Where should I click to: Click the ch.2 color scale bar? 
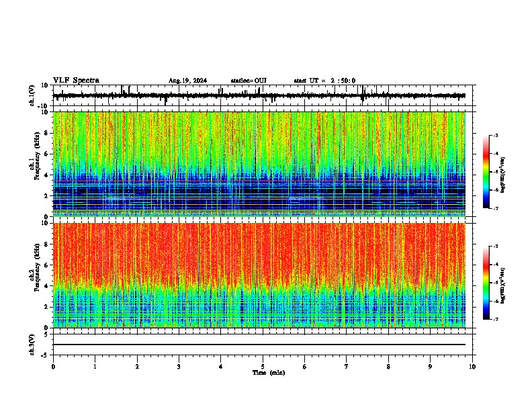click(x=486, y=283)
